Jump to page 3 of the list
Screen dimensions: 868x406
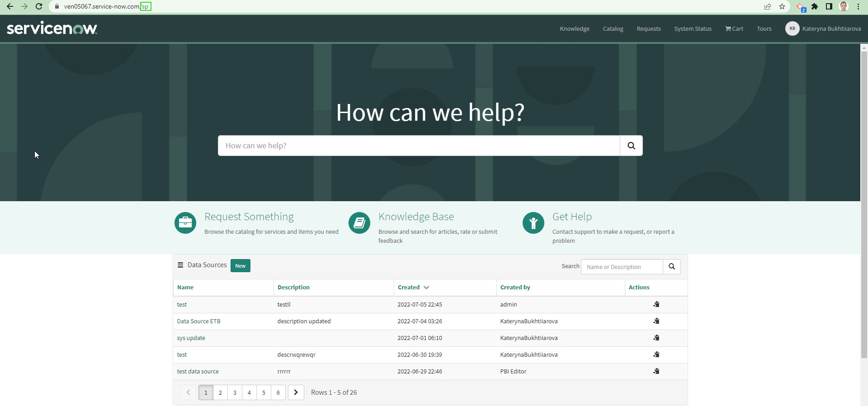click(235, 392)
